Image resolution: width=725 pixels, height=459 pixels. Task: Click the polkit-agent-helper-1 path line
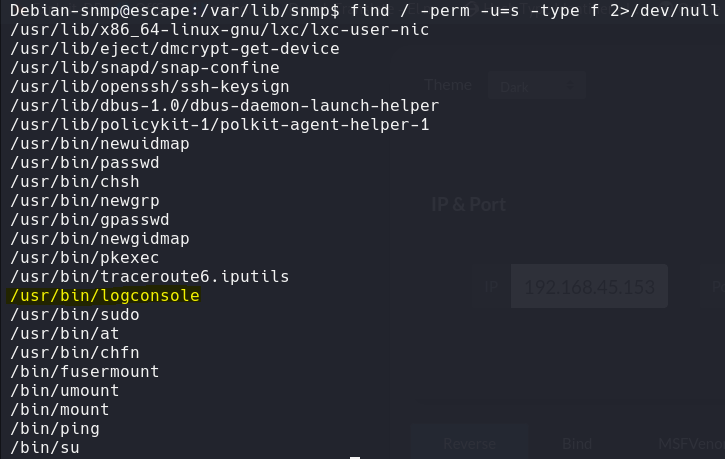click(220, 125)
